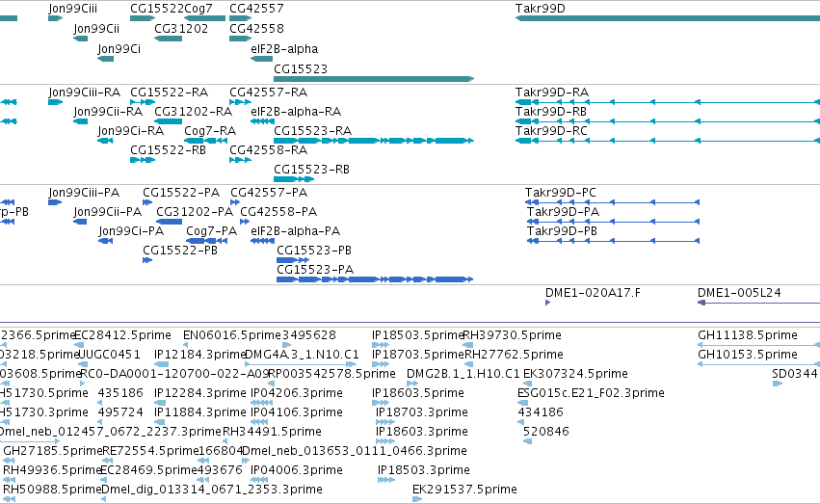Screen dimensions: 820x504
Task: Select the Jon99Ciii-RA transcript
Action: coord(56,102)
